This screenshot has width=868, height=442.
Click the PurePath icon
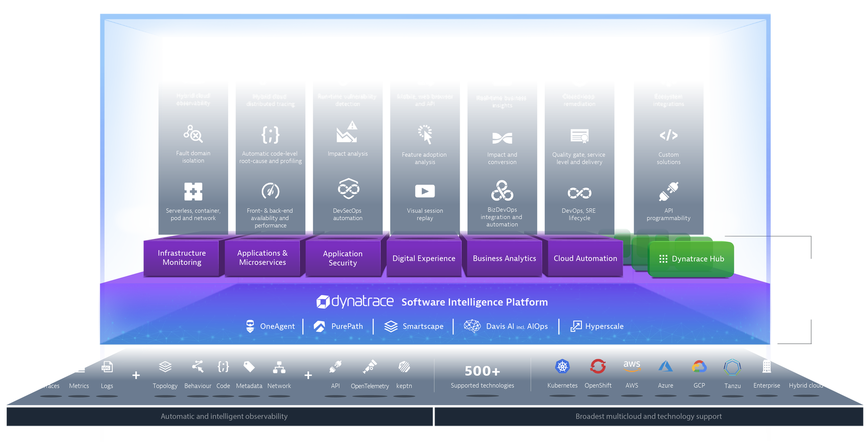319,326
